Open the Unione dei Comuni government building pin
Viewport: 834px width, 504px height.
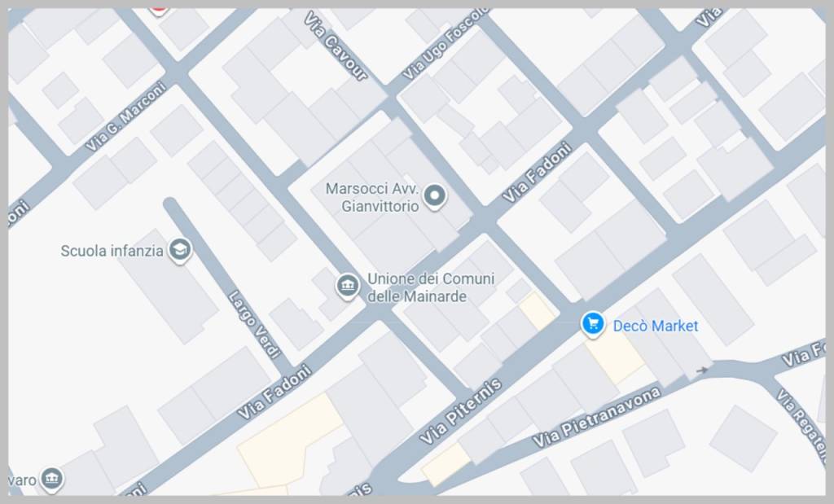[347, 286]
